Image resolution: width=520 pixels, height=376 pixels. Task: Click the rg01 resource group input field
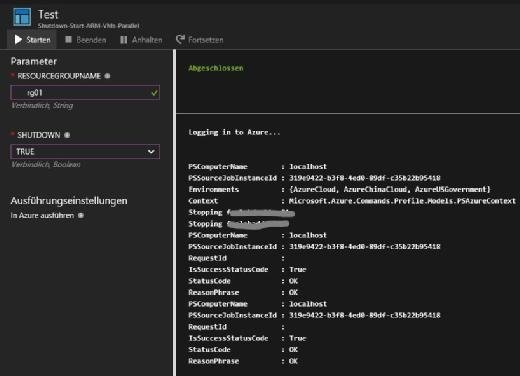(x=85, y=93)
